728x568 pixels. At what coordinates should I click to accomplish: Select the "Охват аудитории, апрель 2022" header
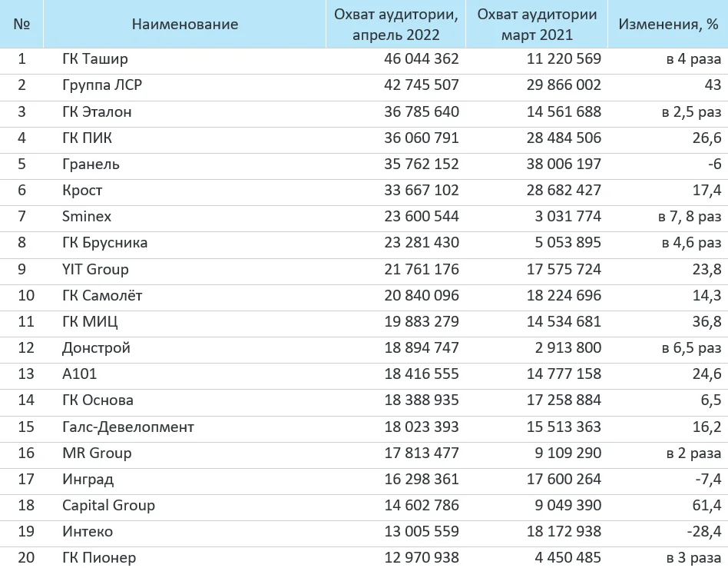[x=395, y=24]
